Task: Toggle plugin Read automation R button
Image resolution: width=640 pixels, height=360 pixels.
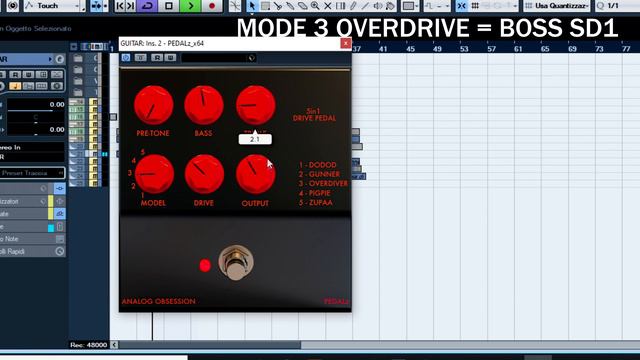Action: (157, 58)
